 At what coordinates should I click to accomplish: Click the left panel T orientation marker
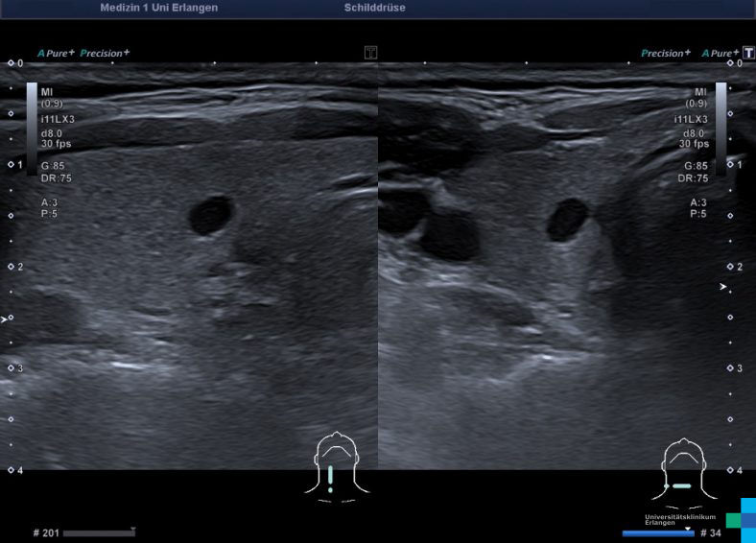(370, 53)
